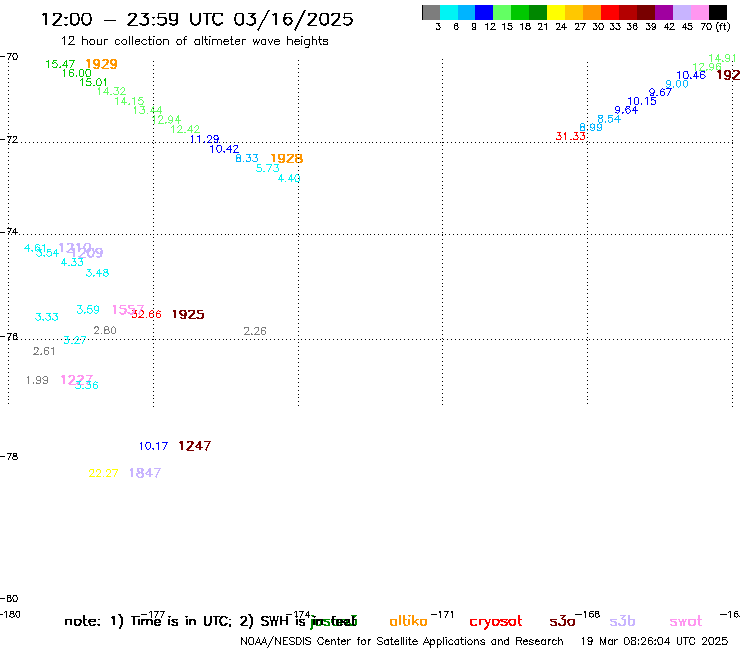This screenshot has width=740, height=650.
Task: Select the yellow swatch in the wave height scale
Action: (x=556, y=12)
